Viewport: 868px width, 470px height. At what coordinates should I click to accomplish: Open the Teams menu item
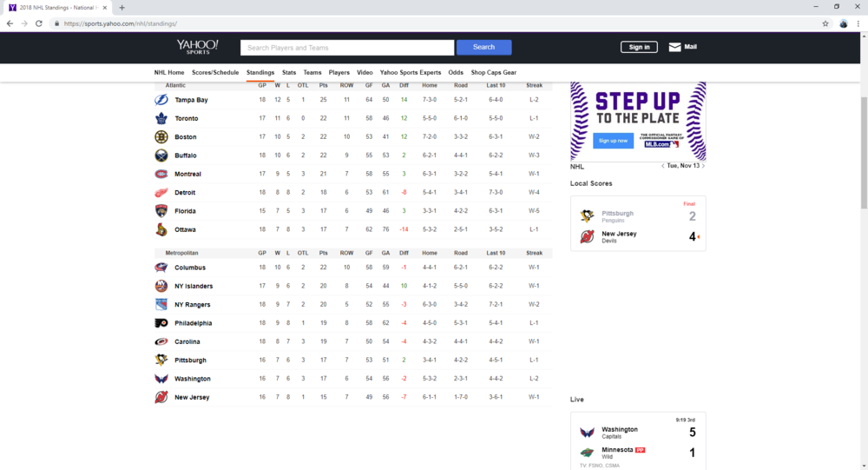click(312, 73)
